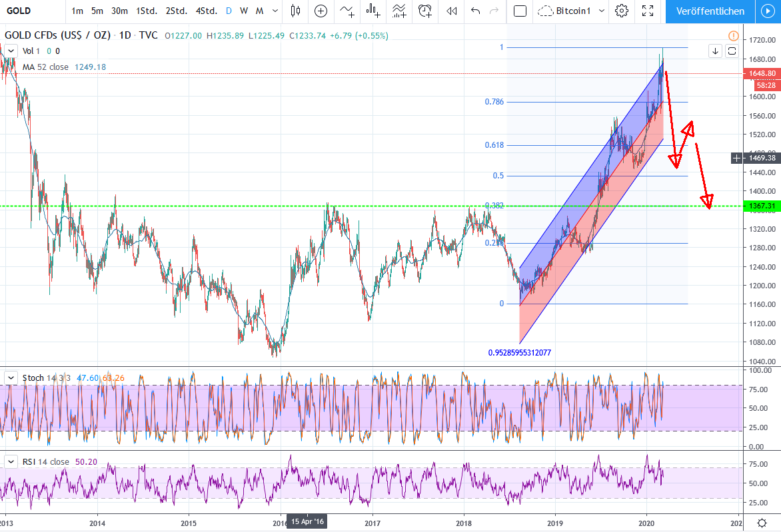Viewport: 781px width, 532px height.
Task: Click the Veröffentlichen publish button
Action: click(x=710, y=11)
